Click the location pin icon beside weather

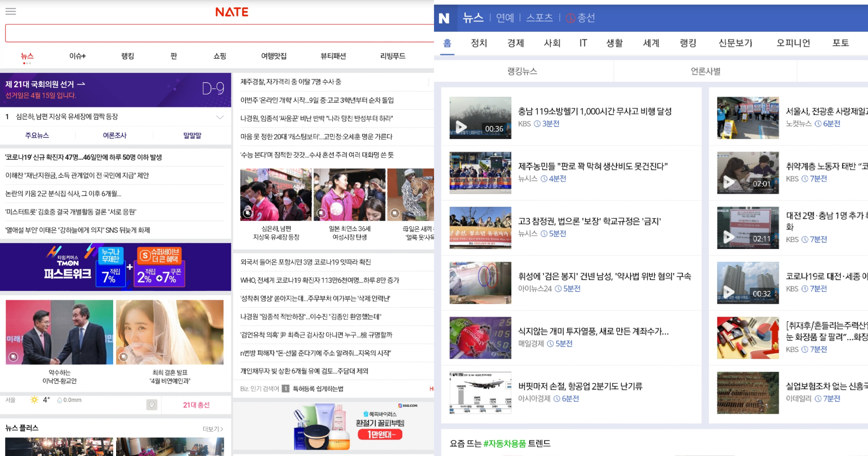(x=152, y=405)
